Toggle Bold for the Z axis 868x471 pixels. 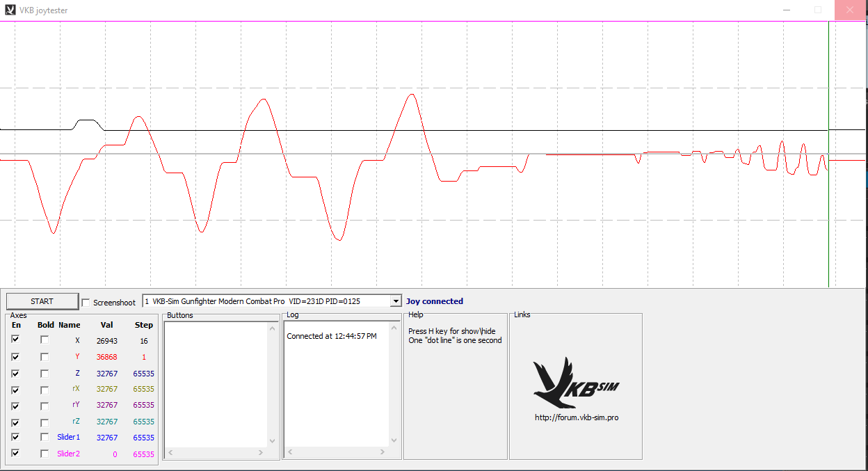[x=45, y=373]
